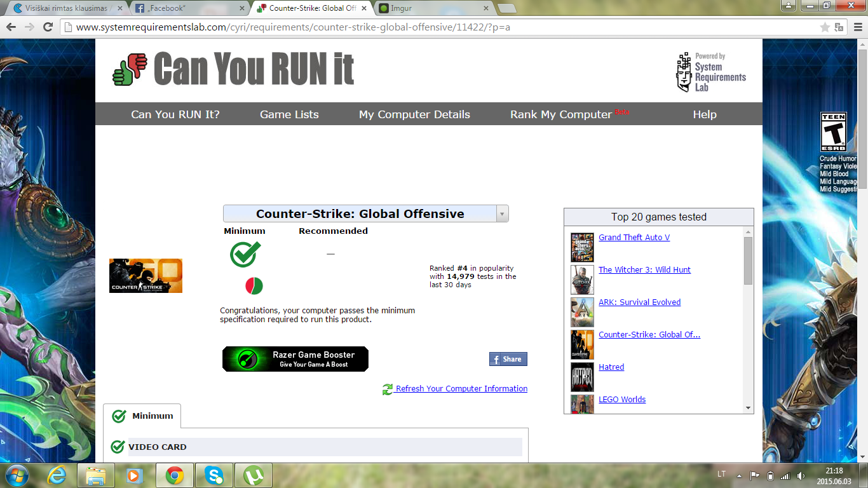Click the Counter-Strike thumbnail in Top 20 list
The height and width of the screenshot is (488, 868).
tap(582, 344)
